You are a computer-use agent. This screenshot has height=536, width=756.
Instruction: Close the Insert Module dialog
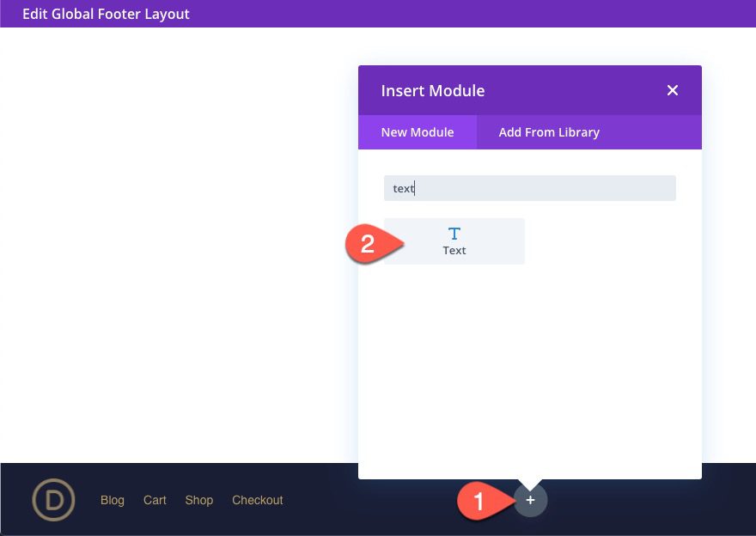672,89
